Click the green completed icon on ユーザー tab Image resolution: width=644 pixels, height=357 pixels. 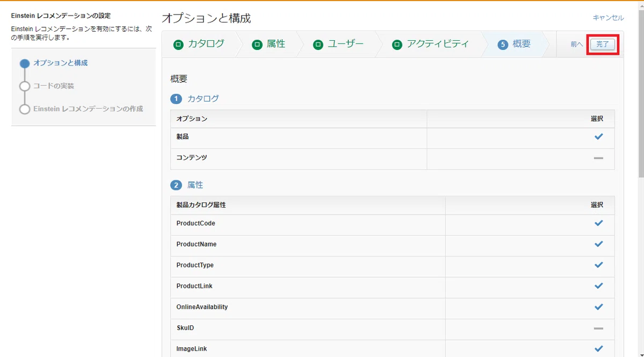coord(318,45)
